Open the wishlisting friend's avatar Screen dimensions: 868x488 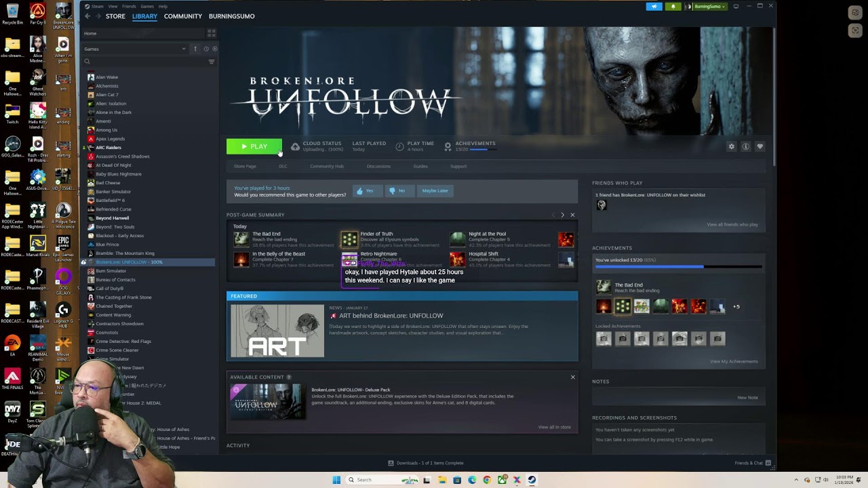pos(601,205)
